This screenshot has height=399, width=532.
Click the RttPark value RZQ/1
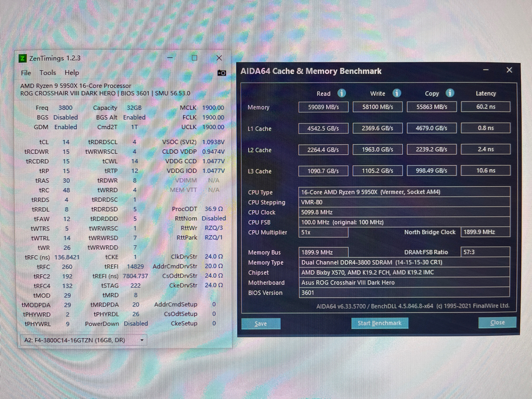pyautogui.click(x=214, y=237)
